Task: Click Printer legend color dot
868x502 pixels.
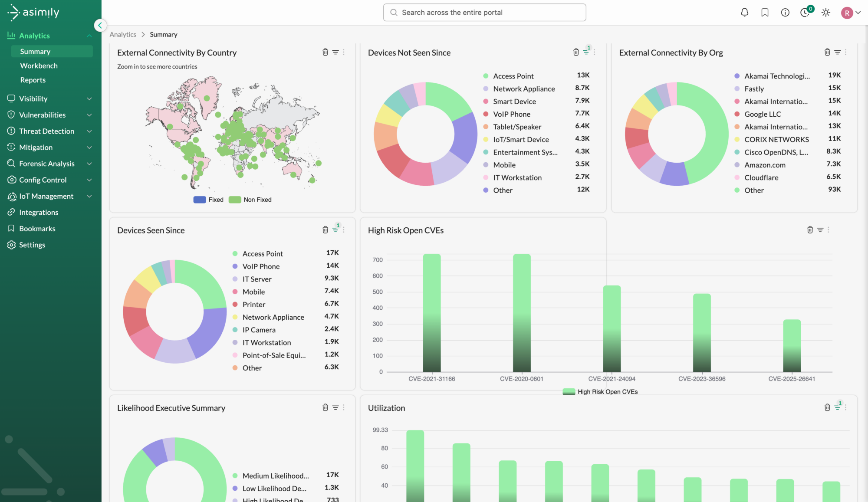Action: (x=235, y=304)
